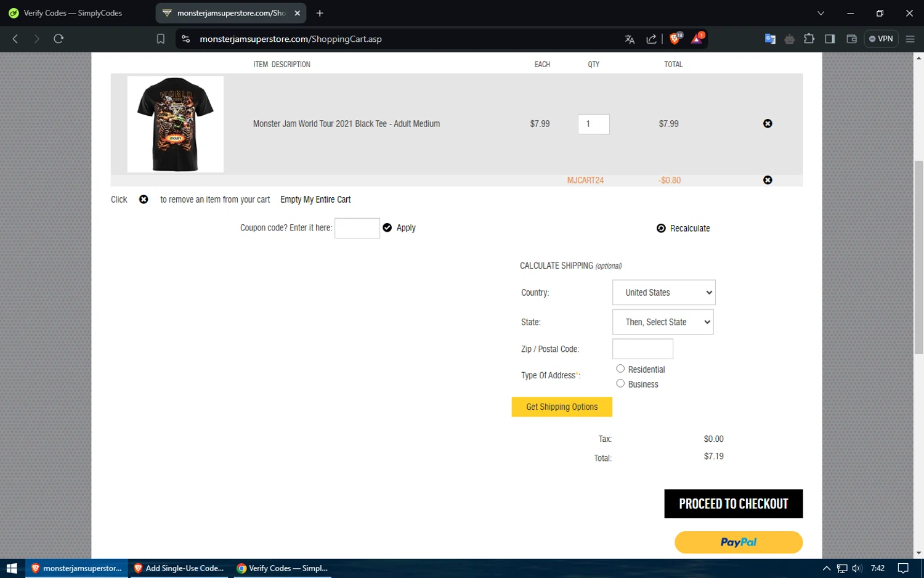Open the Country dropdown
The height and width of the screenshot is (578, 924).
[x=664, y=293]
